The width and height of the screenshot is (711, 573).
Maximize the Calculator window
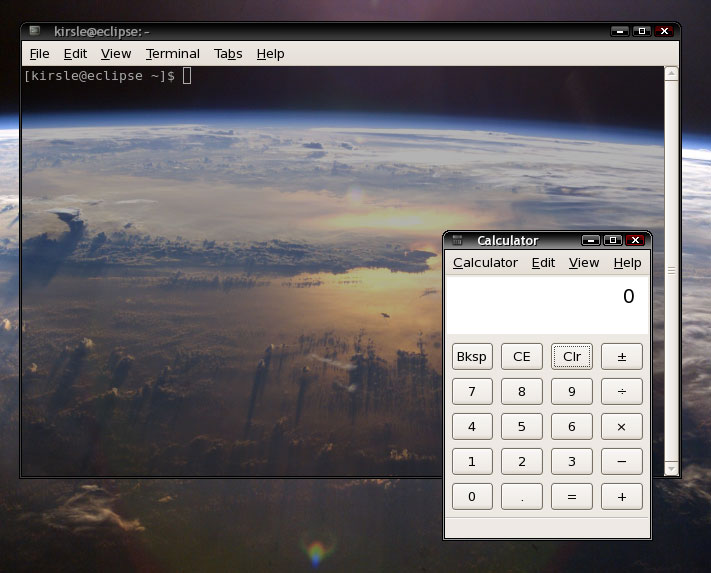613,240
